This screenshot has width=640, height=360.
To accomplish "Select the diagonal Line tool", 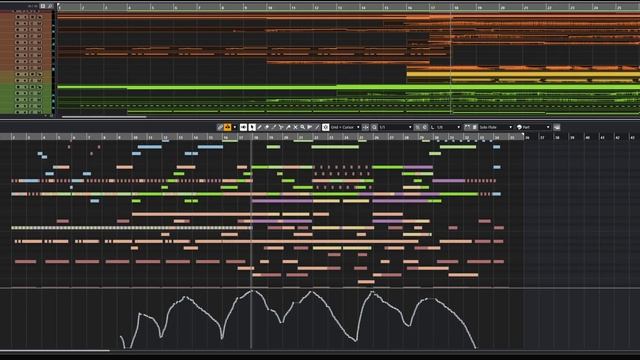I will point(317,127).
